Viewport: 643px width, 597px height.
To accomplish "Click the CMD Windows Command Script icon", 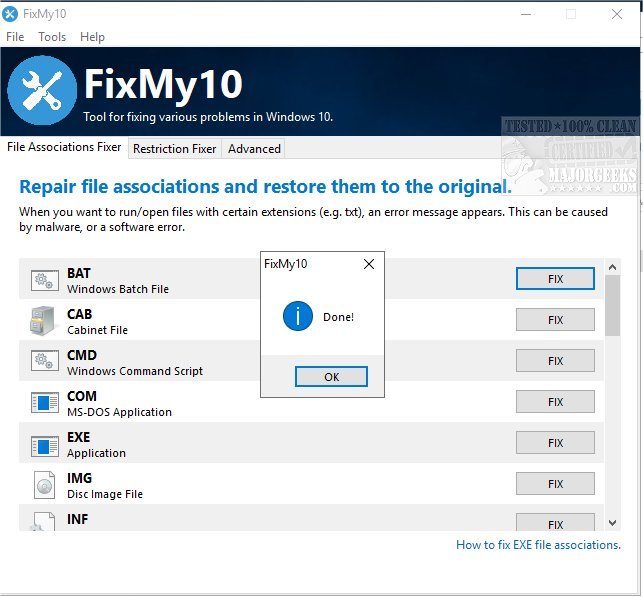I will (x=44, y=361).
